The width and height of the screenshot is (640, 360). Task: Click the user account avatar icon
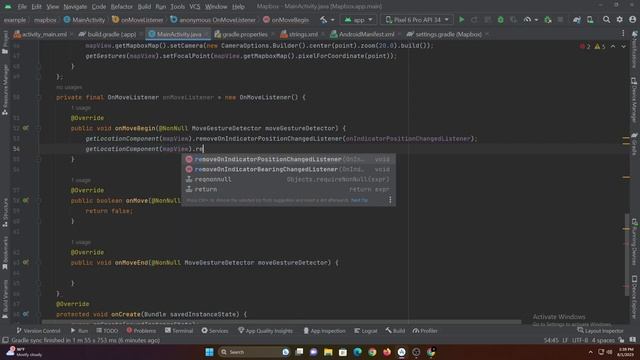[633, 20]
